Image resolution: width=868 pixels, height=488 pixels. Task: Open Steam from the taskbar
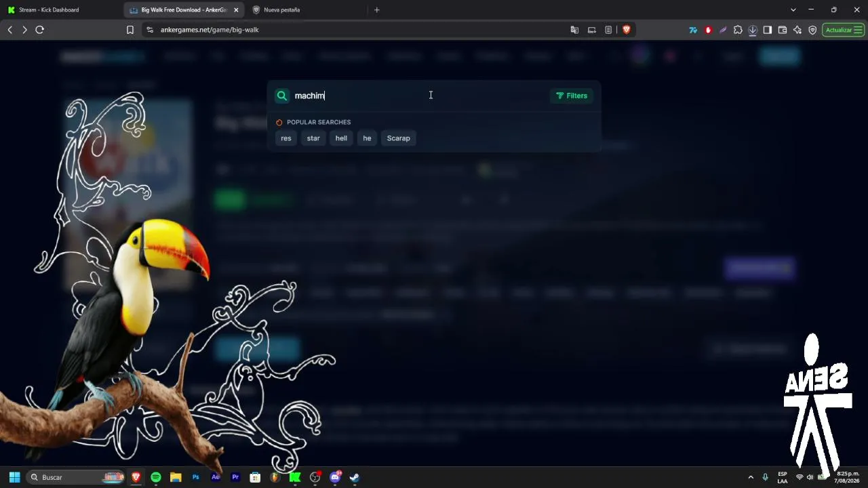[354, 477]
